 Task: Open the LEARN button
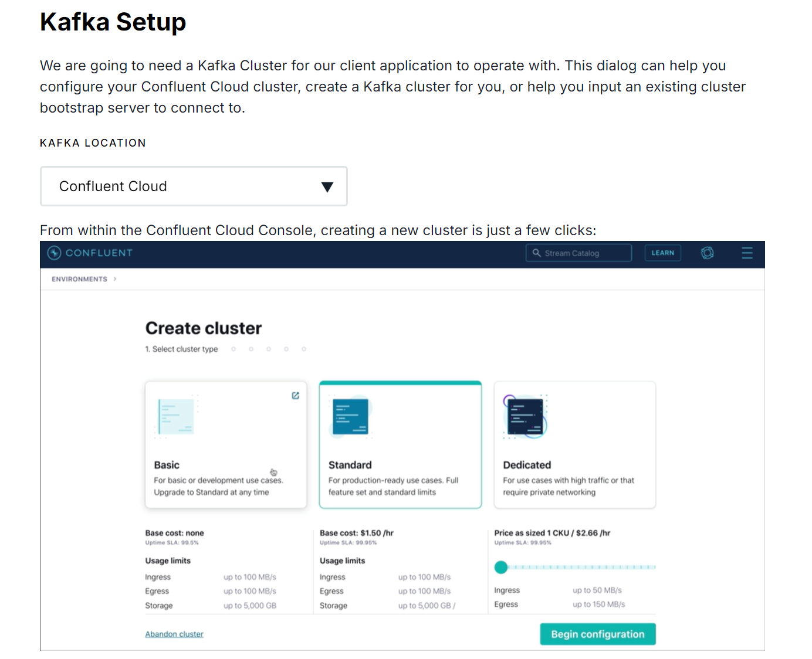pos(662,253)
